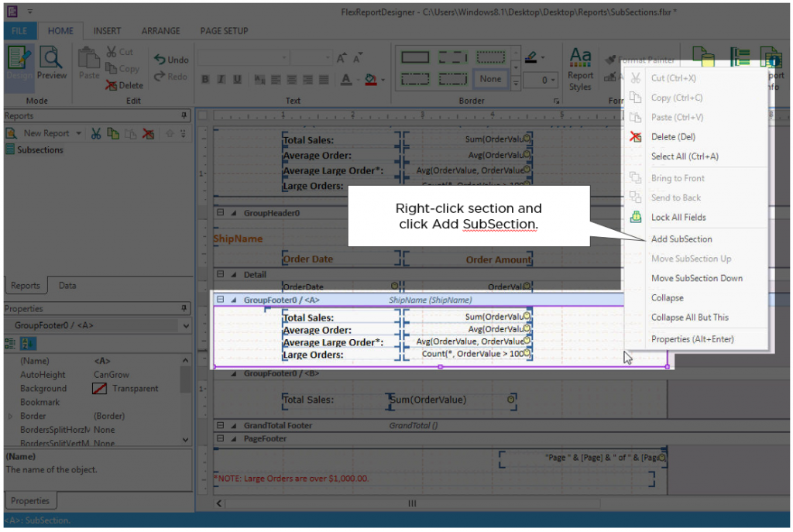Open Properties (Alt+Enter) menu item
The width and height of the screenshot is (793, 532).
pyautogui.click(x=692, y=339)
